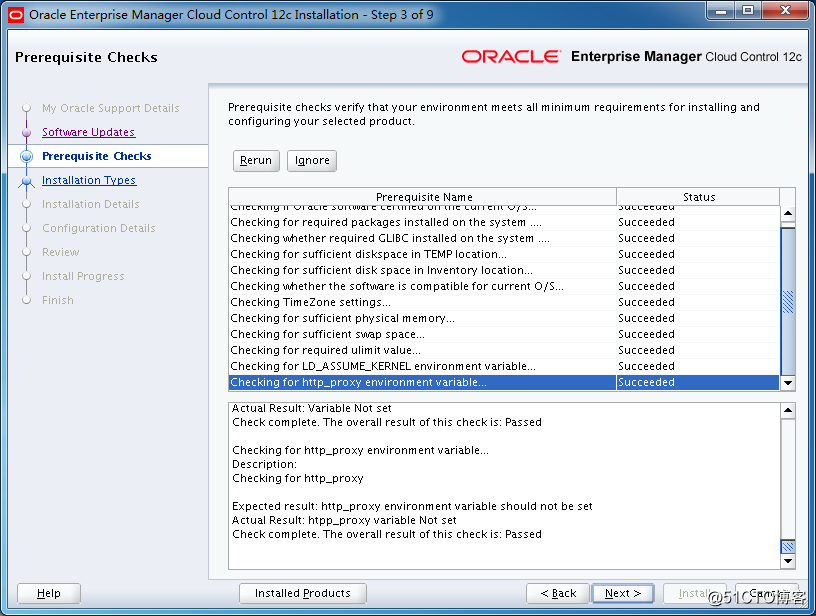
Task: Click the Software Updates step bullet icon
Action: click(x=27, y=132)
